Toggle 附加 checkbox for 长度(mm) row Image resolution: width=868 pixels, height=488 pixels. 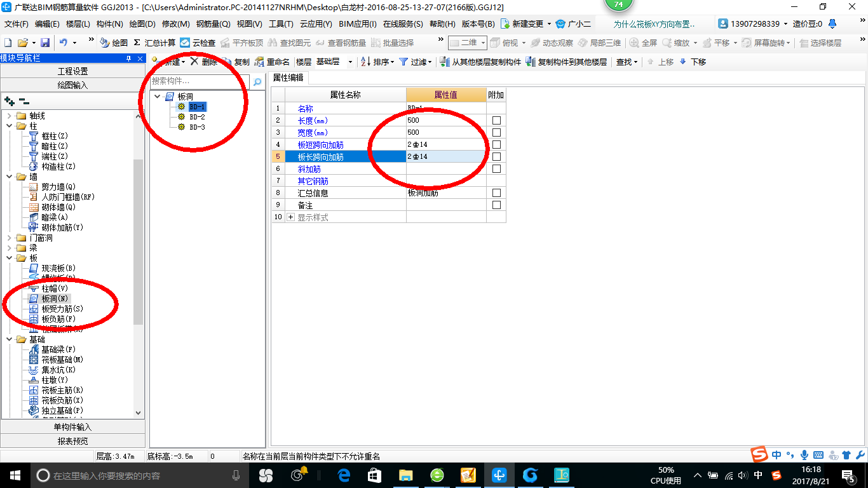496,120
